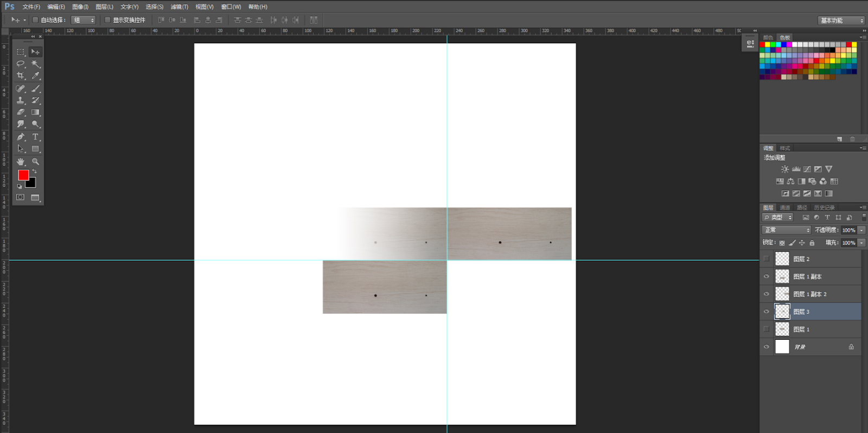Screen dimensions: 868x433
Task: Select the Pen tool
Action: 21,137
